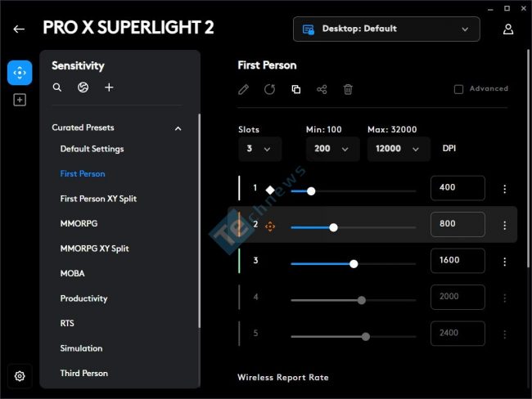
Task: Share the First Person preset
Action: [x=322, y=89]
